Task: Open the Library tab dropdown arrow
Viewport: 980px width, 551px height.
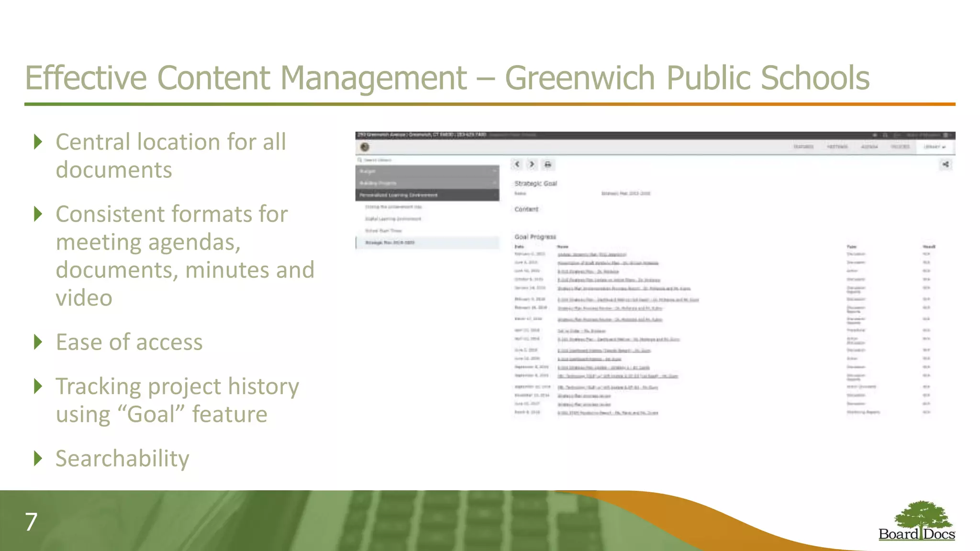Action: tap(944, 147)
